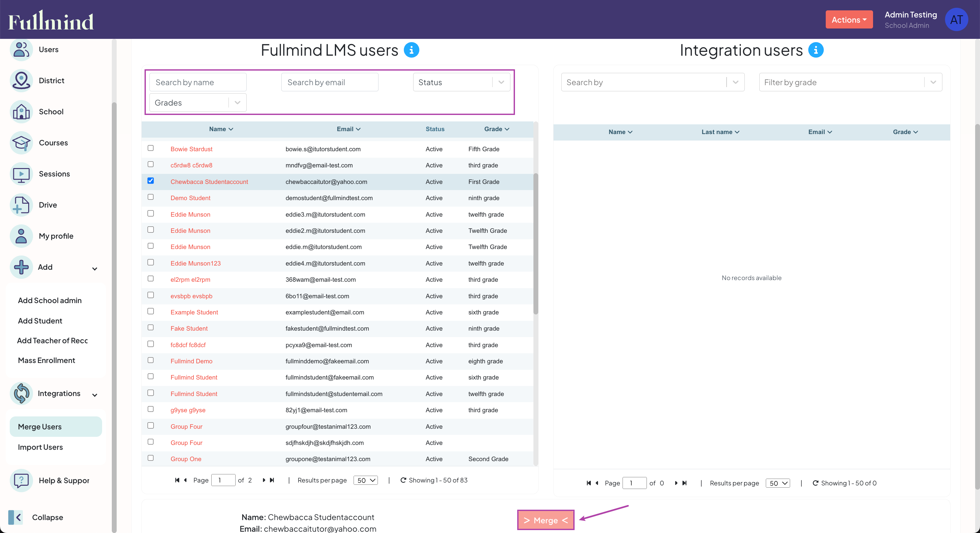Click the Merge button at the bottom
Screen dimensions: 980x533
coord(545,520)
